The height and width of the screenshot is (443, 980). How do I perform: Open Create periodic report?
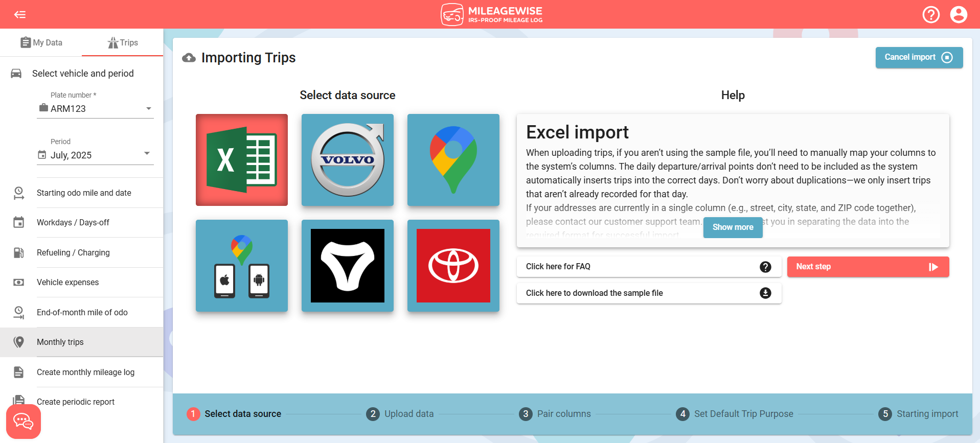[82, 402]
